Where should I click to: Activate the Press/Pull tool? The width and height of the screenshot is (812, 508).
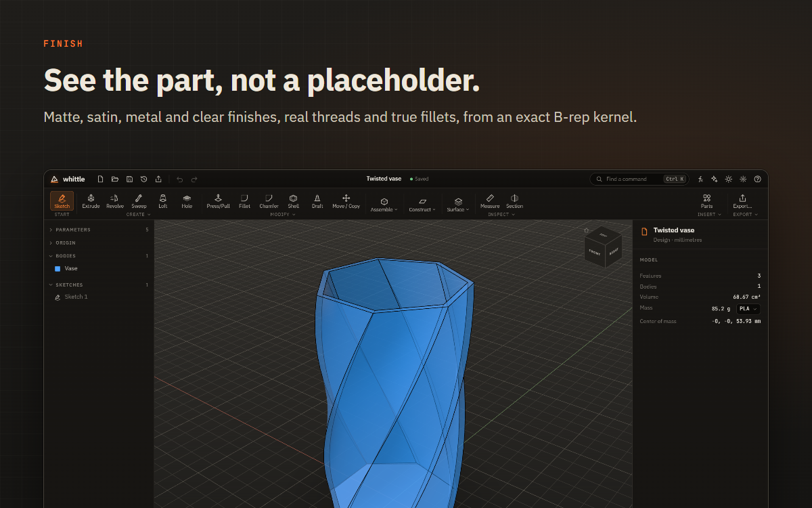coord(218,201)
